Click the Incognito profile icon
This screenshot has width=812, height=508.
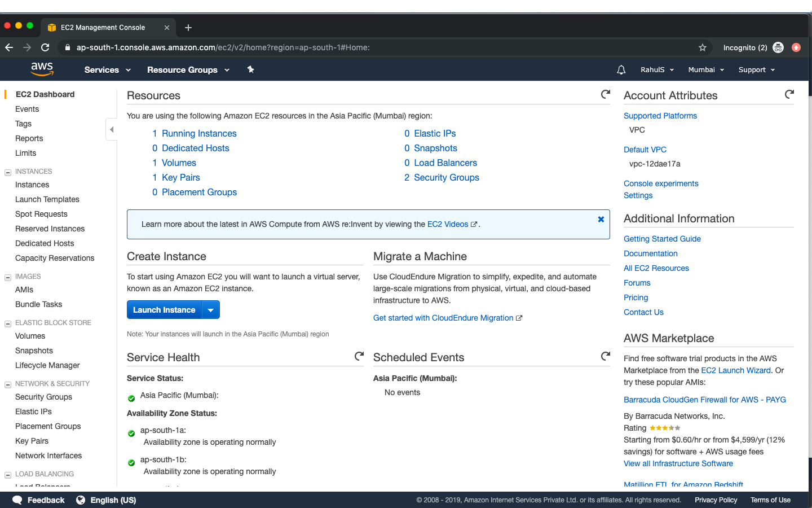[778, 47]
